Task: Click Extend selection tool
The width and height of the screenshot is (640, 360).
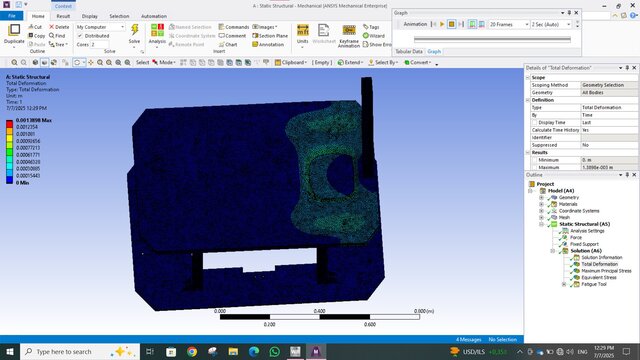Action: click(x=350, y=62)
